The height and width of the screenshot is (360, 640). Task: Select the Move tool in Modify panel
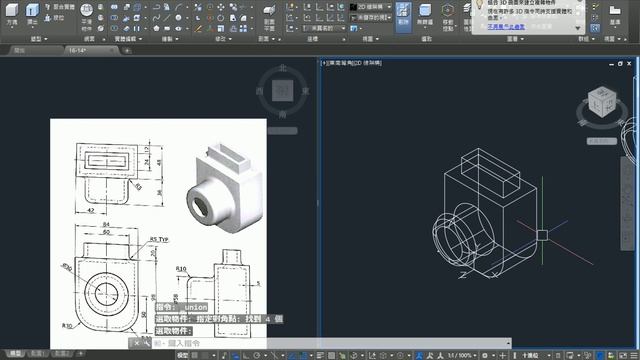coord(221,7)
